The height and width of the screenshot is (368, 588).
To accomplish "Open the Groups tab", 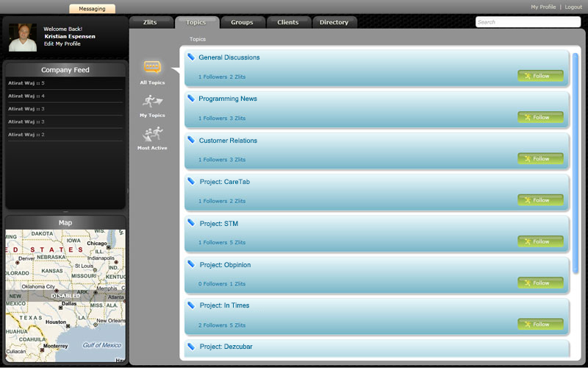I will (242, 22).
